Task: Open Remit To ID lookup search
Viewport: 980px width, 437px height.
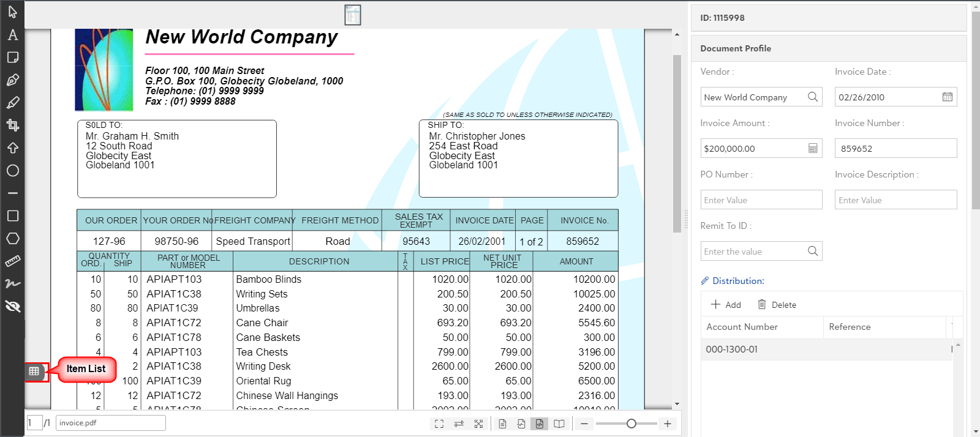Action: pyautogui.click(x=812, y=251)
